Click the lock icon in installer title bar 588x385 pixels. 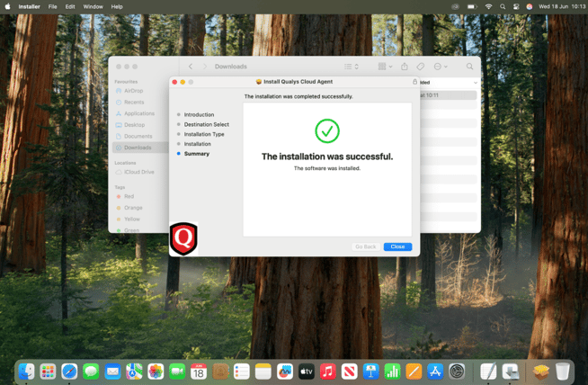click(x=414, y=82)
